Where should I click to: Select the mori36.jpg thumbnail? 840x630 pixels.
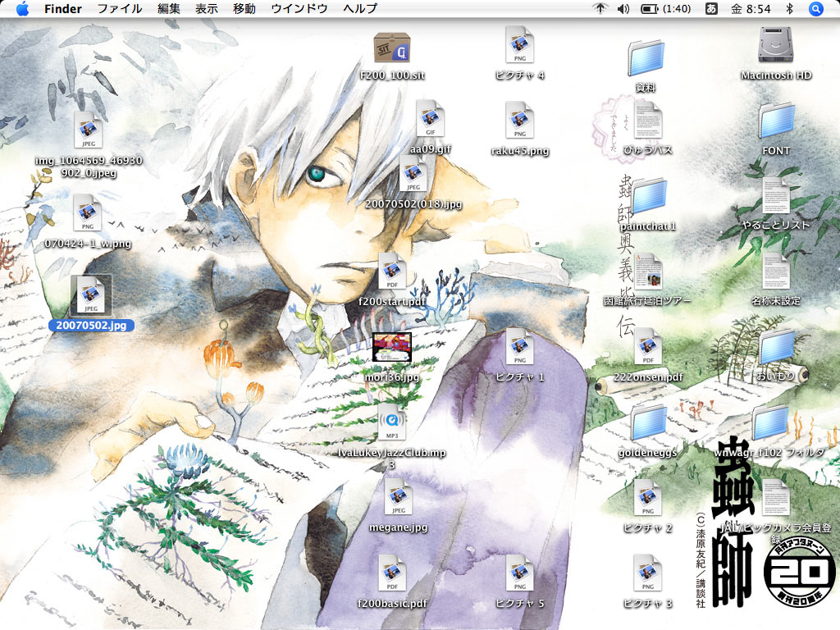pyautogui.click(x=392, y=347)
